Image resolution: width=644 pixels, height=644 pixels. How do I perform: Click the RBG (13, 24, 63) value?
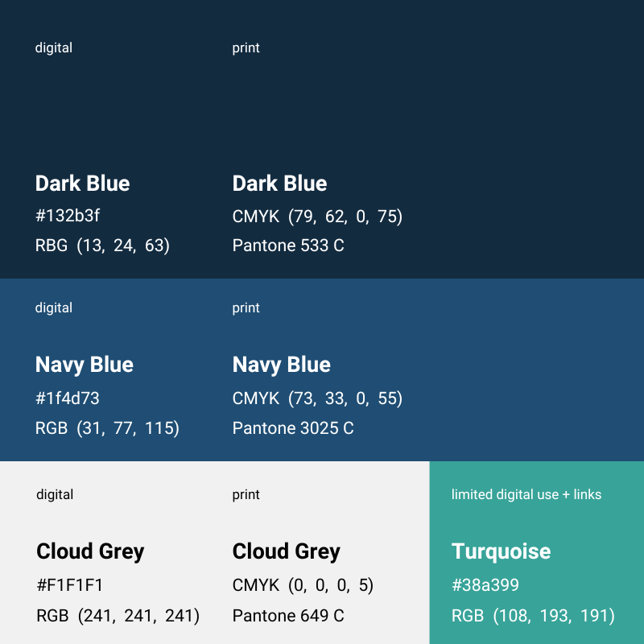click(102, 246)
